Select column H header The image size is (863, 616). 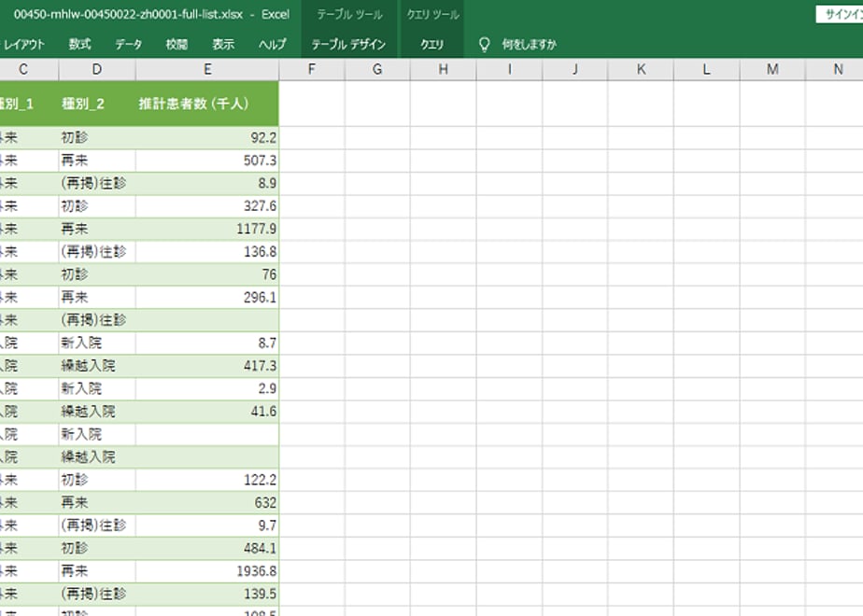(443, 69)
